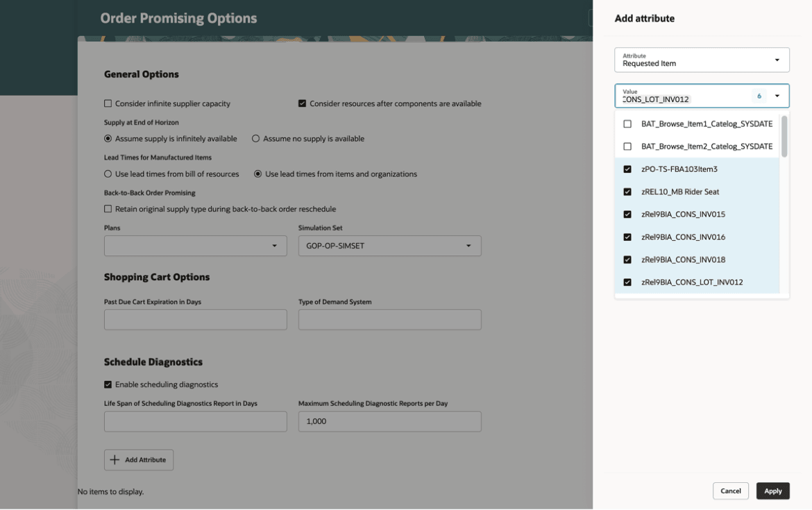
Task: Select Assume no supply is available
Action: [255, 138]
